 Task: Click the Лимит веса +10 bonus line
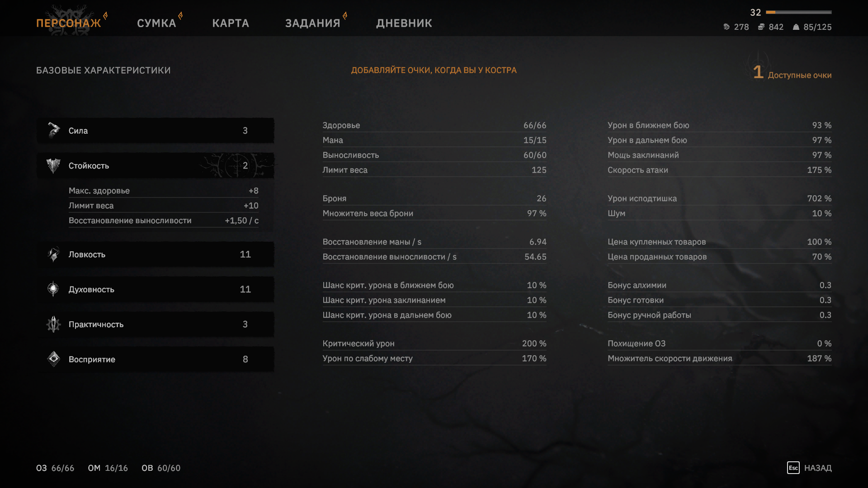pos(164,206)
